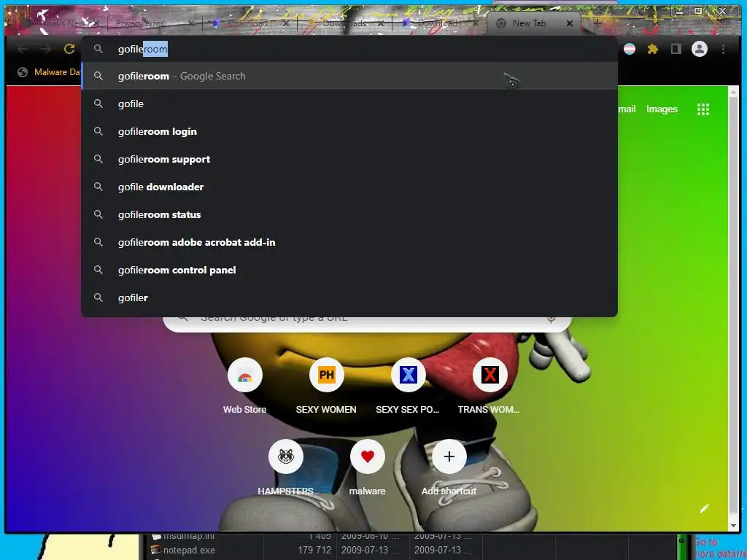Select gofileroom control panel suggestion
Screen dimensions: 747x560
pyautogui.click(x=349, y=270)
